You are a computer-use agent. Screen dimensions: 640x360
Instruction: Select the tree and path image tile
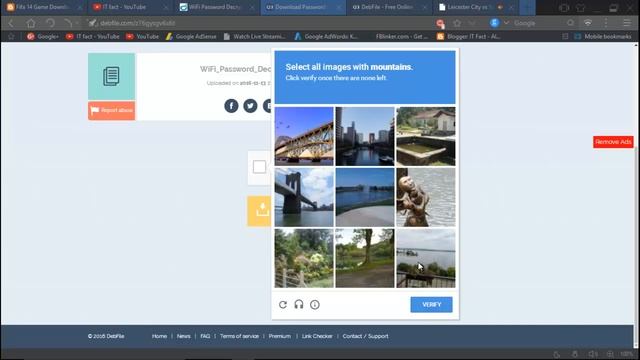(x=365, y=258)
